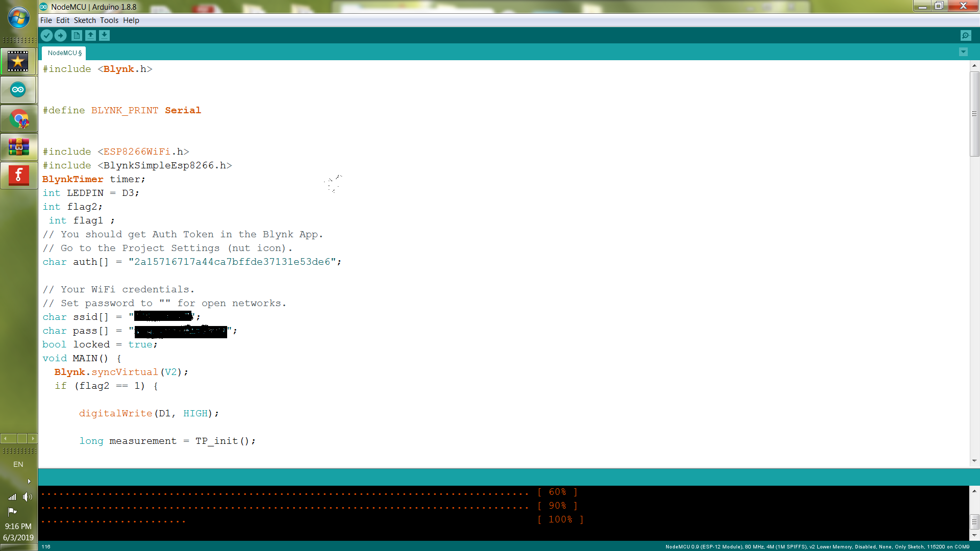Click the Upload sketch arrow icon

60,35
